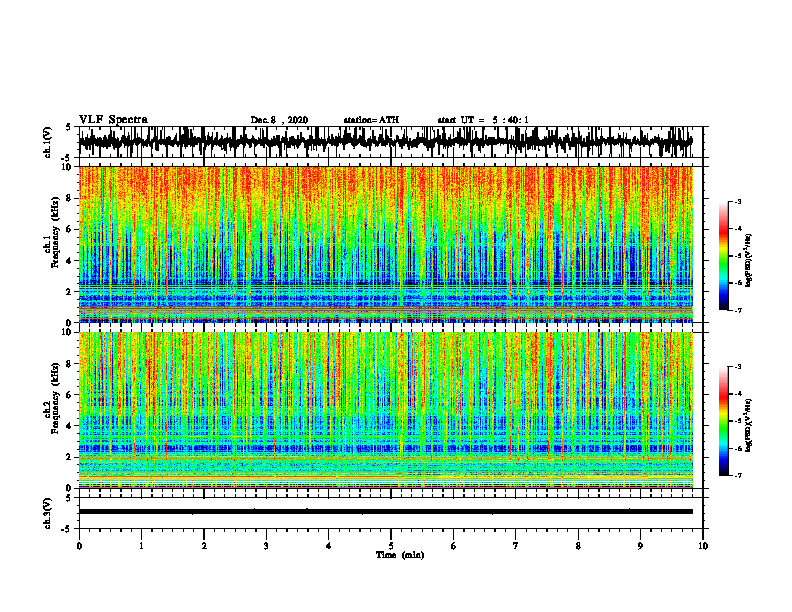Viewport: 792px width, 612px height.
Task: Select the date text "Dec. 8 , 2020"
Action: click(279, 120)
